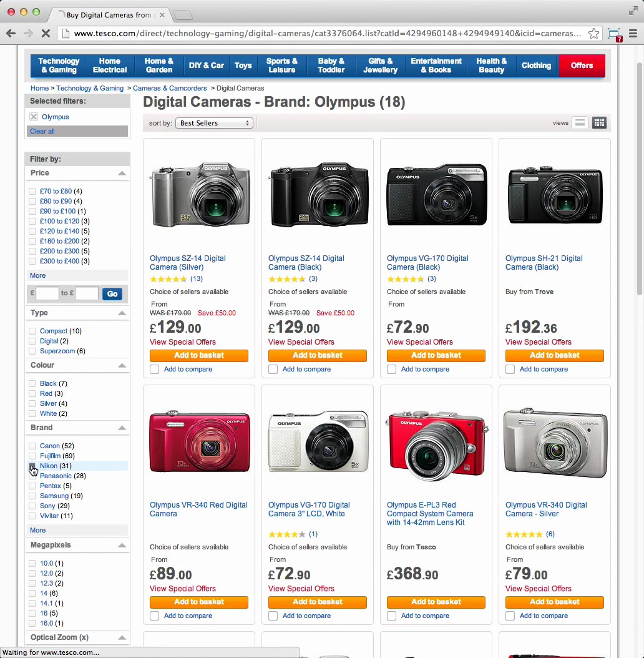This screenshot has width=644, height=658.
Task: Go back with the browser back arrow
Action: pyautogui.click(x=11, y=34)
